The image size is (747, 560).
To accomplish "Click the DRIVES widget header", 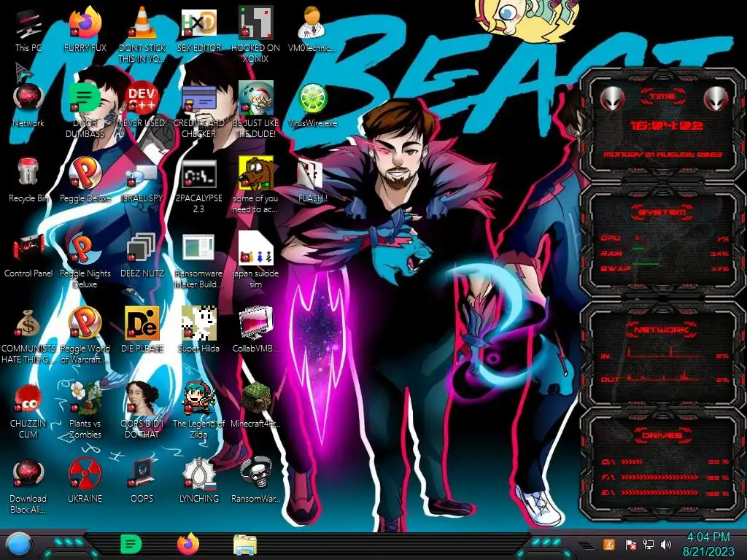I will (x=662, y=435).
